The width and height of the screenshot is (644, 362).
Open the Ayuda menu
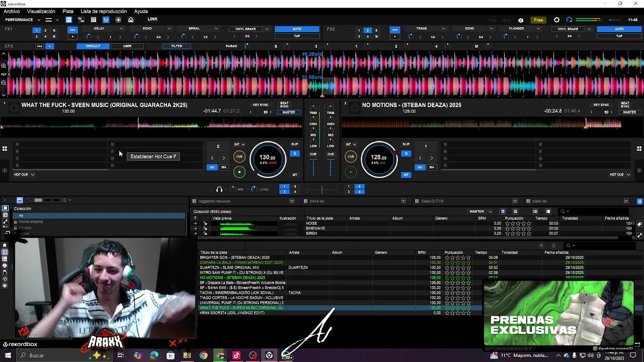tap(141, 11)
